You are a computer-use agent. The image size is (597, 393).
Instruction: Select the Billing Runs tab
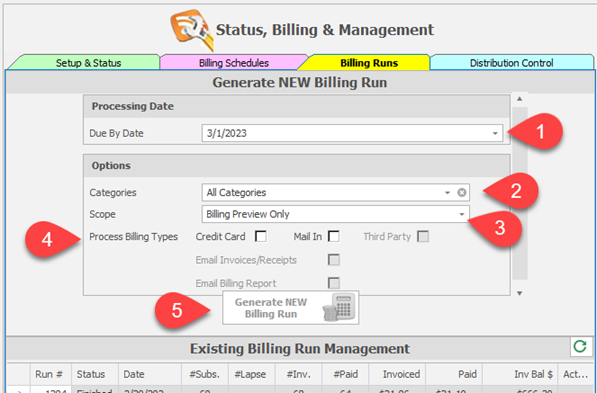click(x=369, y=63)
